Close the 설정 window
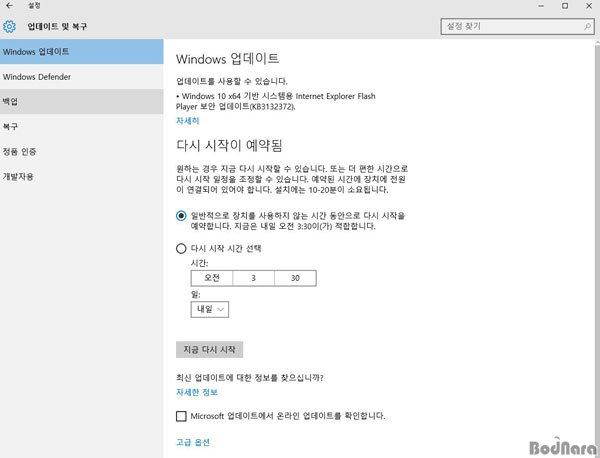The width and height of the screenshot is (600, 458). (589, 6)
